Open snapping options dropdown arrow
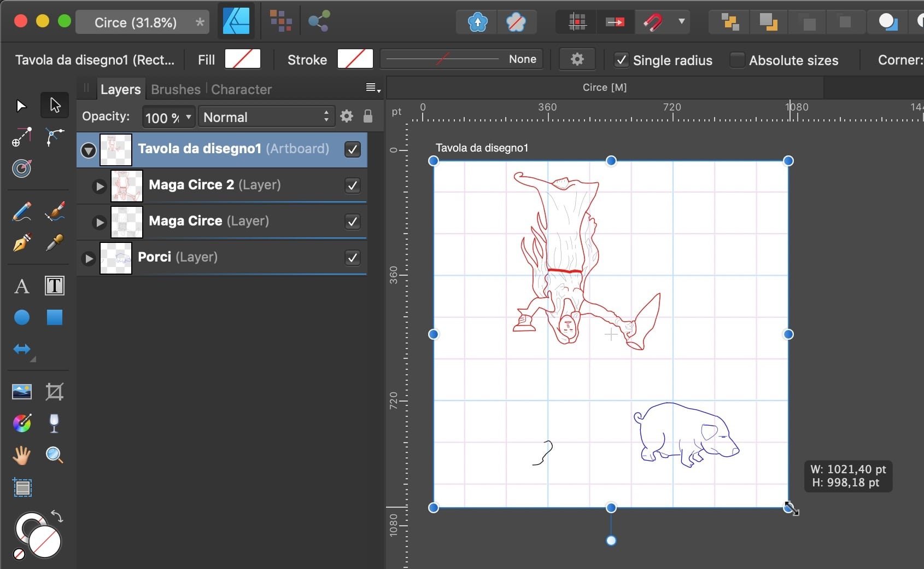The image size is (924, 569). (x=681, y=22)
